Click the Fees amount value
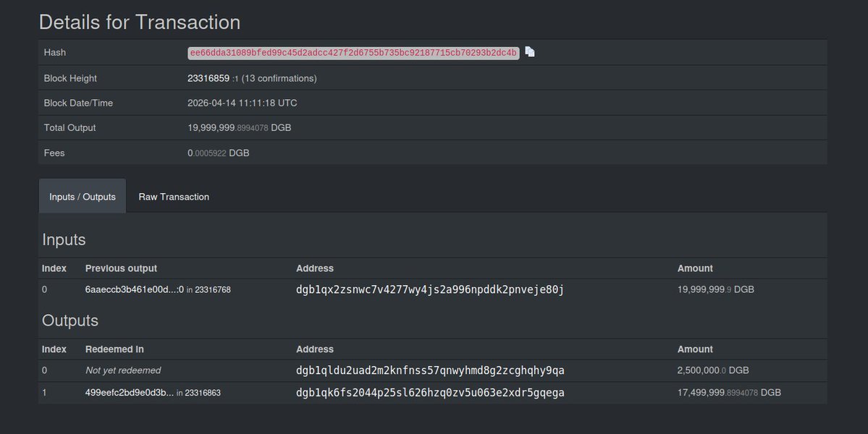Viewport: 868px width, 434px height. pos(218,153)
